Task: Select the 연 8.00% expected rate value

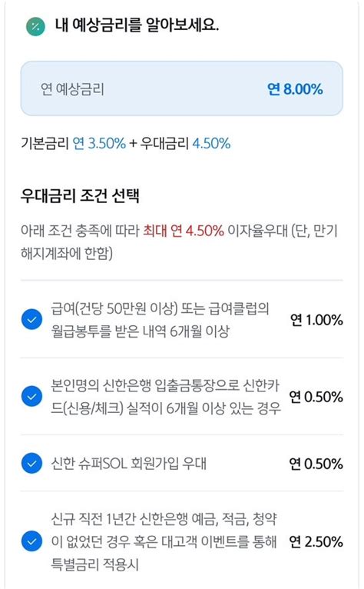Action: [x=295, y=89]
